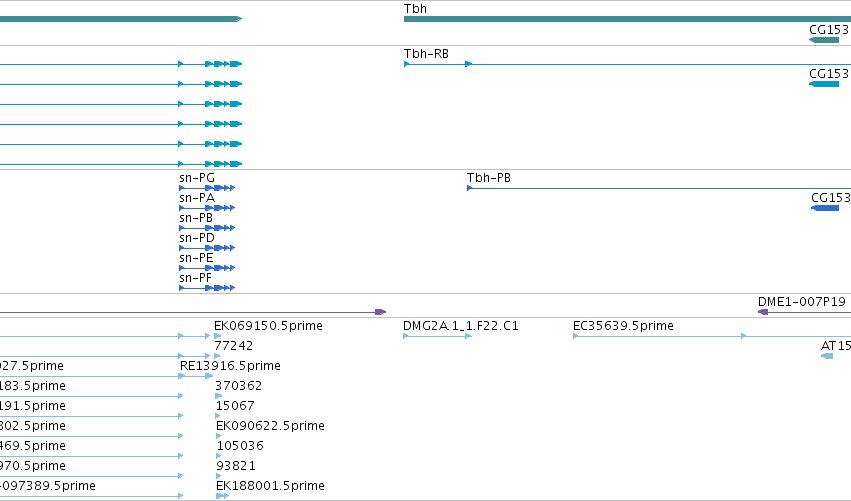The image size is (851, 501).
Task: Select the EC35639.5prime EST label
Action: (x=623, y=326)
